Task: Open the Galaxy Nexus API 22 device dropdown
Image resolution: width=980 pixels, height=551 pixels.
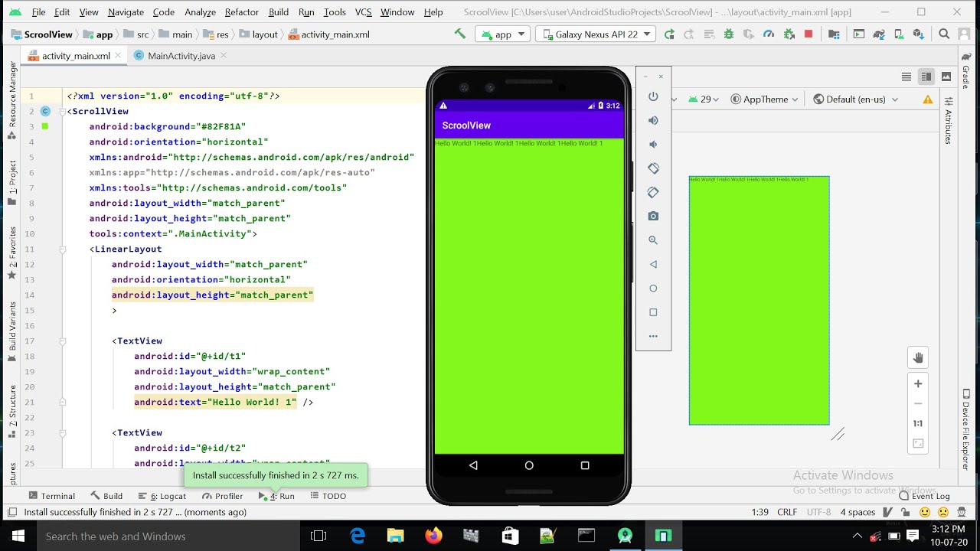Action: pyautogui.click(x=596, y=34)
